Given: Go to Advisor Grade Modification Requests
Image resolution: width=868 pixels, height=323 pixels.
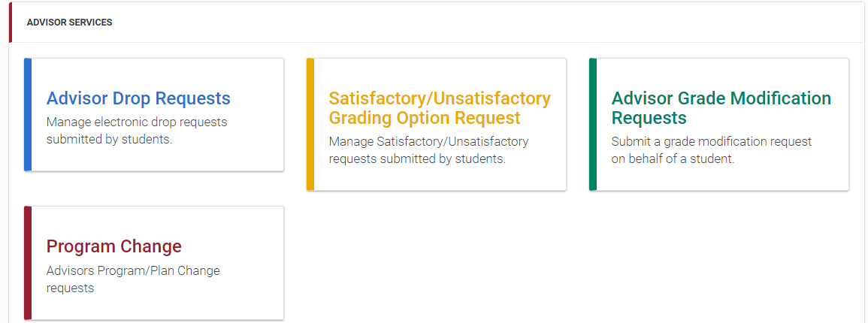Looking at the screenshot, I should click(x=721, y=108).
